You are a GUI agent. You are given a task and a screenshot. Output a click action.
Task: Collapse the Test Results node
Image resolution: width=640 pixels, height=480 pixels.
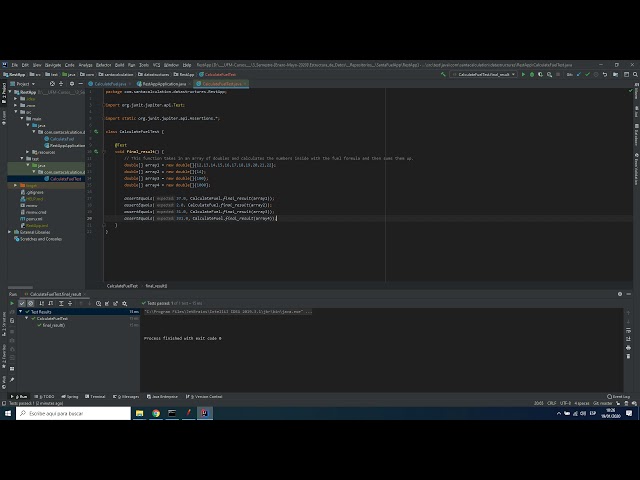click(x=21, y=311)
